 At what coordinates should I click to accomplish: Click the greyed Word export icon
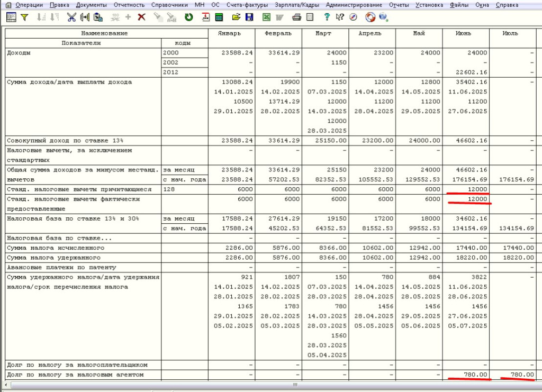coord(279,17)
